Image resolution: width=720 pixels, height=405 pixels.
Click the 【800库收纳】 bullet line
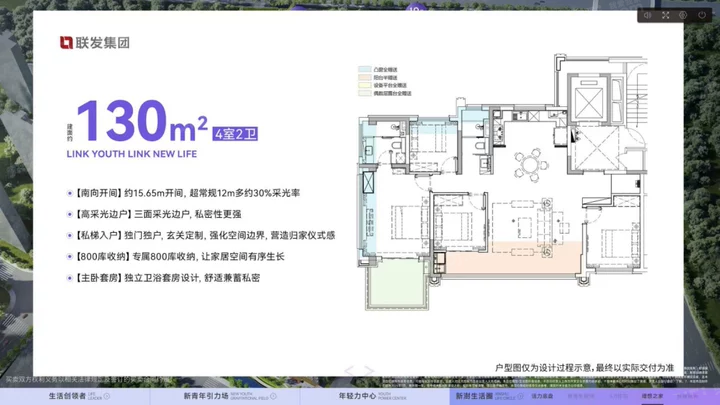coord(175,256)
